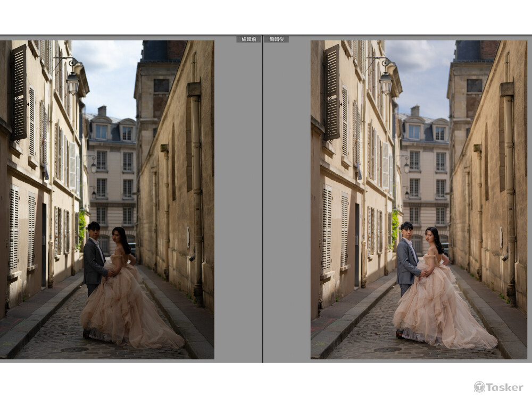Click the 編輯前 (Before) label
The height and width of the screenshot is (398, 532).
coord(248,39)
